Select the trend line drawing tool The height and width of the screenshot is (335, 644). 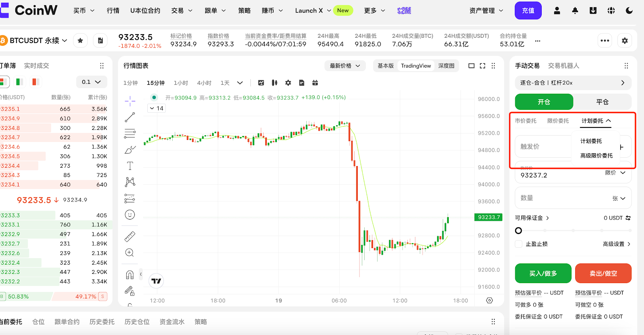(130, 117)
